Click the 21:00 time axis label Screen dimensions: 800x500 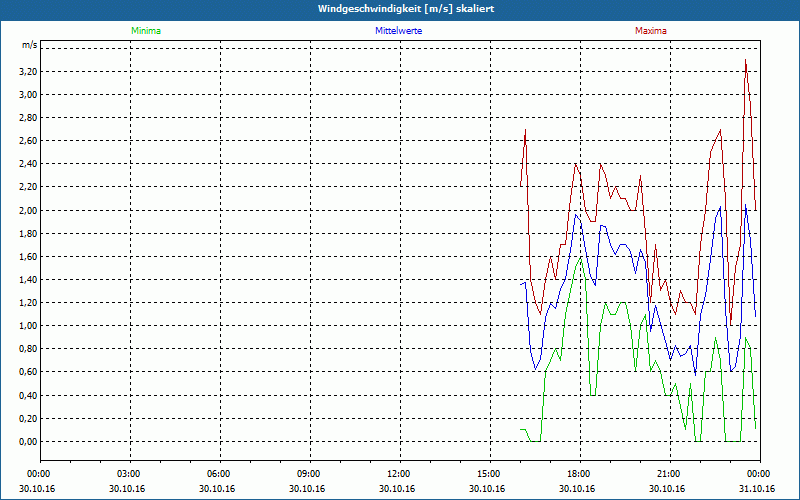[669, 474]
